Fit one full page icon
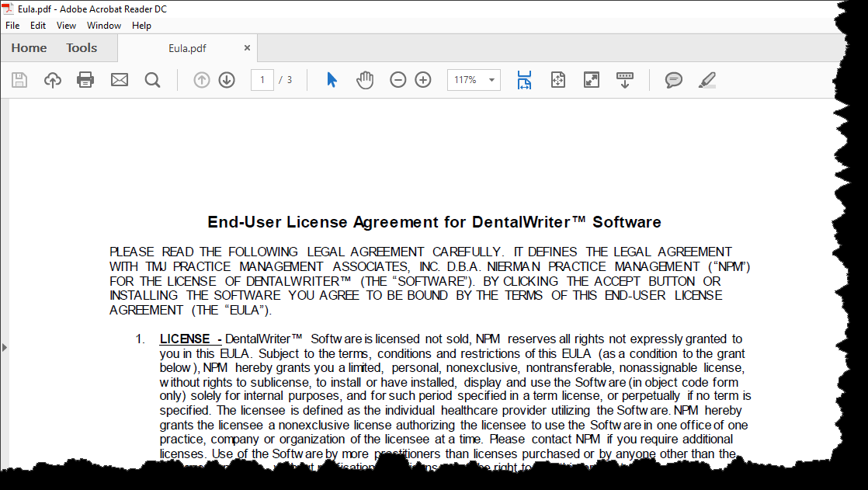 tap(558, 80)
